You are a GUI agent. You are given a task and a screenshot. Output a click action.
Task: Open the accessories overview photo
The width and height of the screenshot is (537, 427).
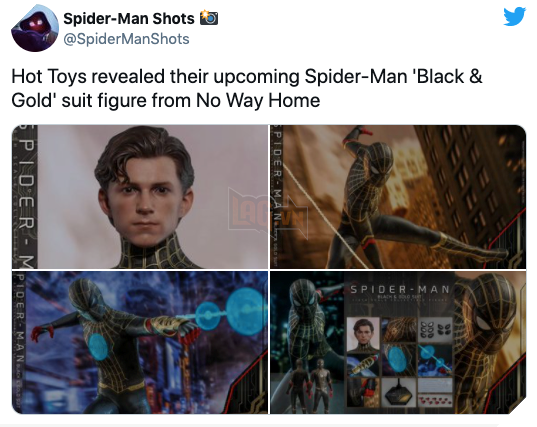398,342
